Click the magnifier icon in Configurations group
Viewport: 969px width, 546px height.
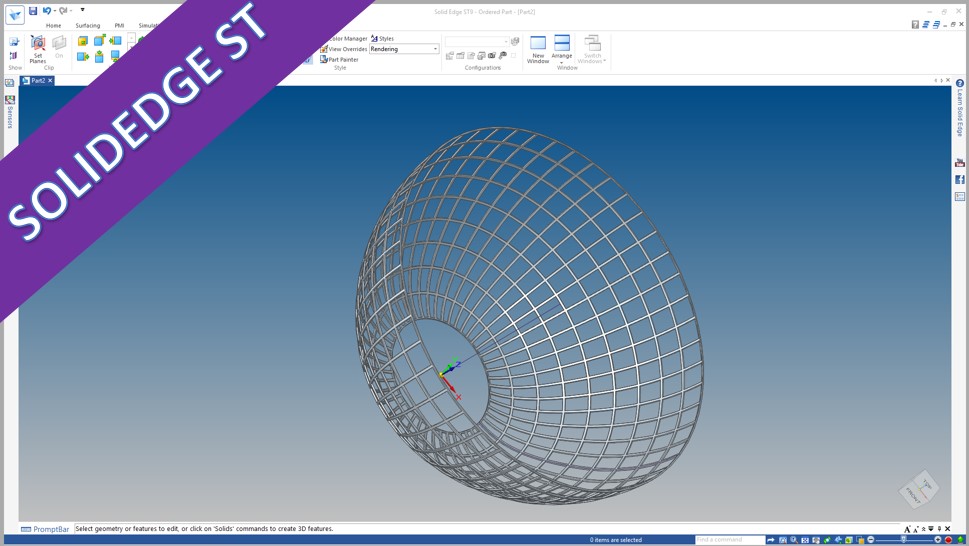[503, 56]
